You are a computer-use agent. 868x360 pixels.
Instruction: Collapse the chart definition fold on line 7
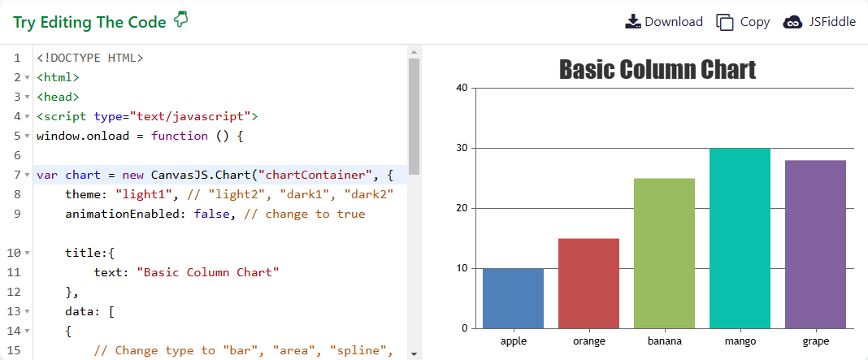pyautogui.click(x=27, y=175)
